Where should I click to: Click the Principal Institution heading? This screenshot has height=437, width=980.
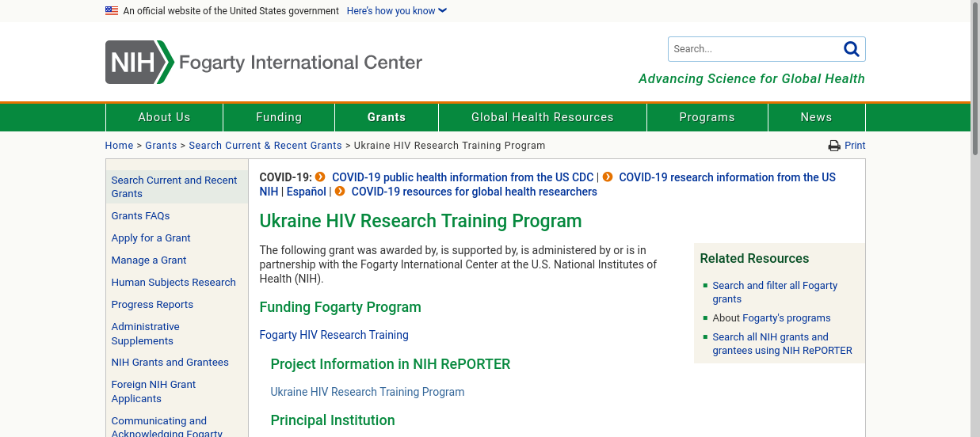point(333,420)
